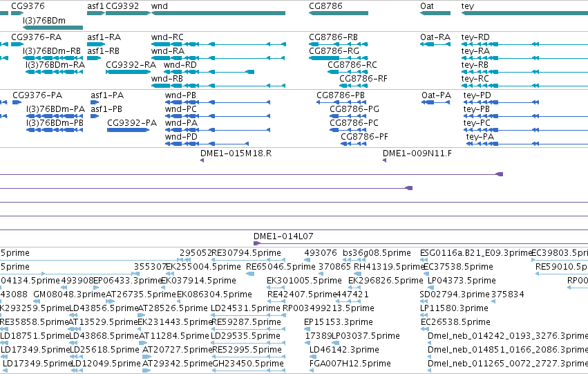Screen dimensions: 588x374
Task: Select EST EK301005.5prime
Action: coord(304,281)
